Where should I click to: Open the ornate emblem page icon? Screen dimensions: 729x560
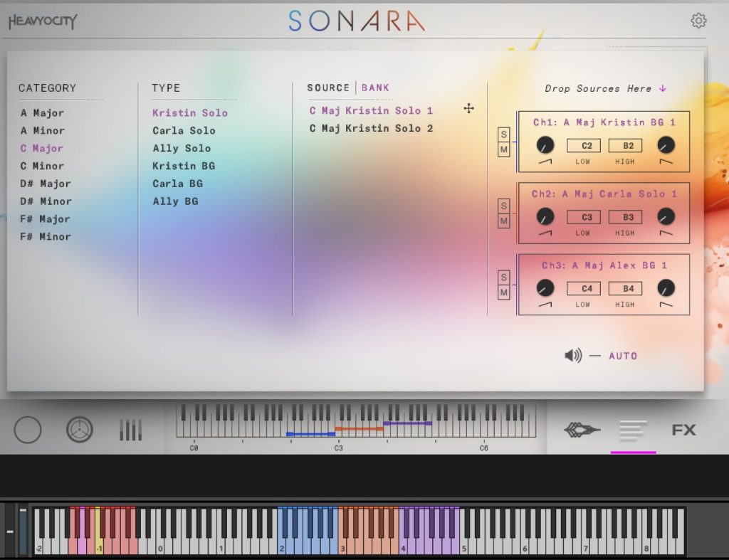pyautogui.click(x=582, y=430)
